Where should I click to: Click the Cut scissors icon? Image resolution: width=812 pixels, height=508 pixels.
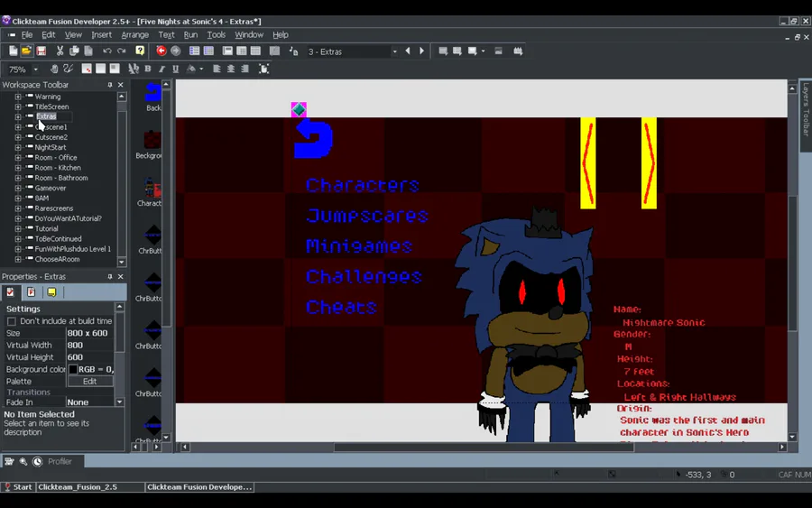coord(60,51)
